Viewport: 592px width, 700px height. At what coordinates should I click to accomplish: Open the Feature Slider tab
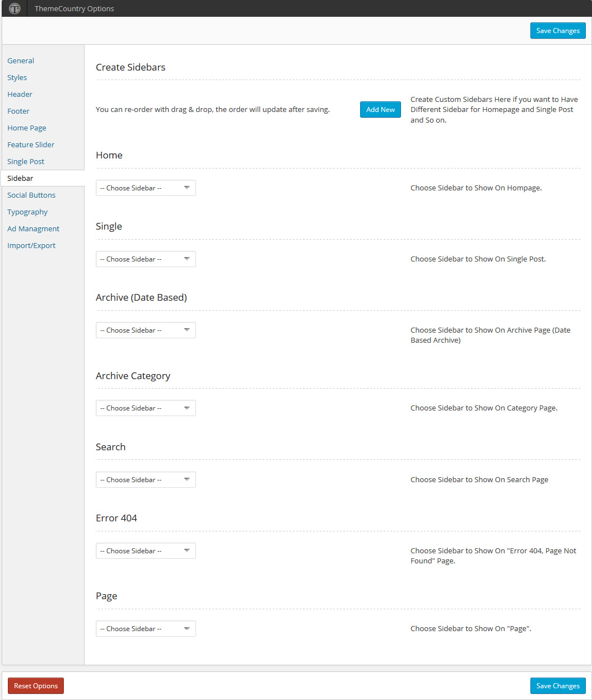coord(31,144)
